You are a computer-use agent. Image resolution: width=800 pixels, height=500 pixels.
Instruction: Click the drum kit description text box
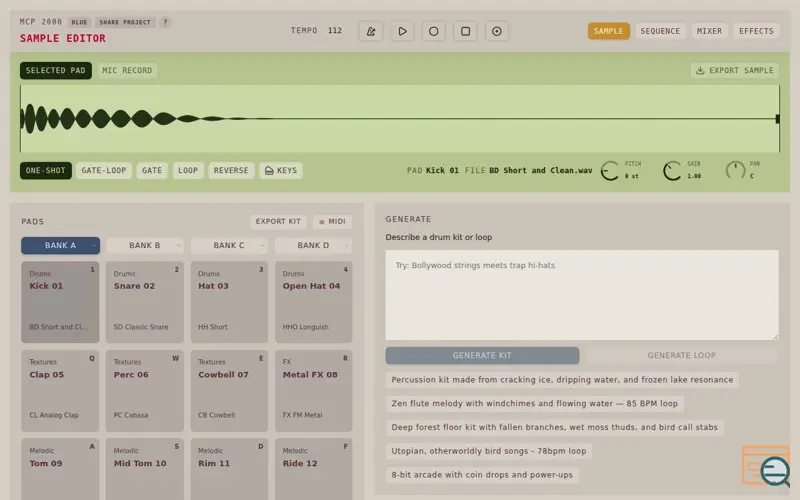tap(582, 295)
